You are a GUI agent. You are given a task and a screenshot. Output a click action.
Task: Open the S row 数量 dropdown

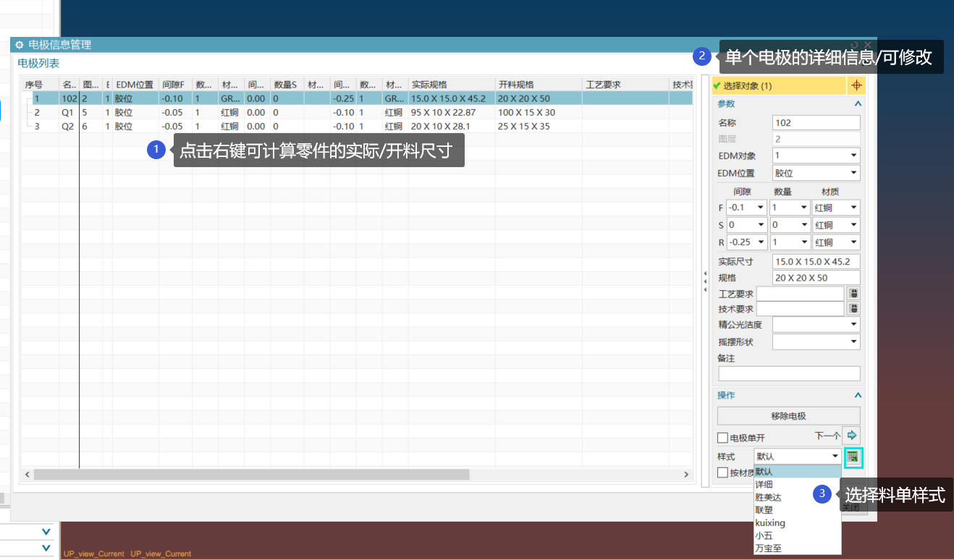tap(790, 225)
